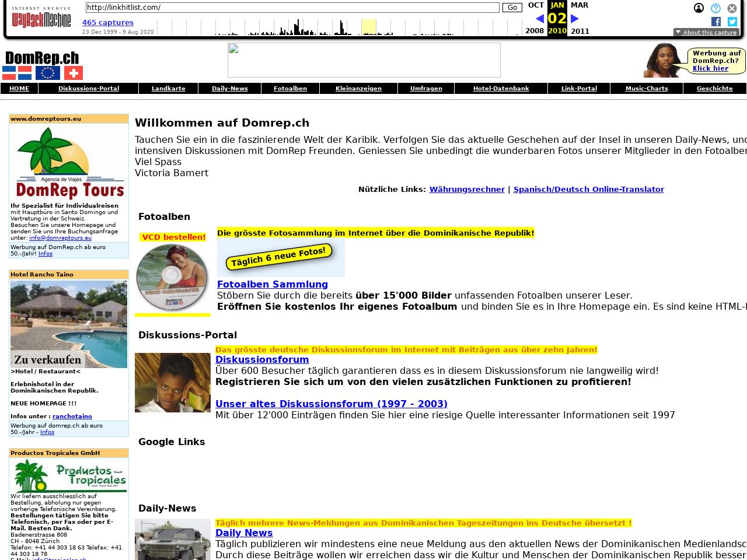Screen dimensions: 747x560
Task: Open the Wayback help icon
Action: 715,8
